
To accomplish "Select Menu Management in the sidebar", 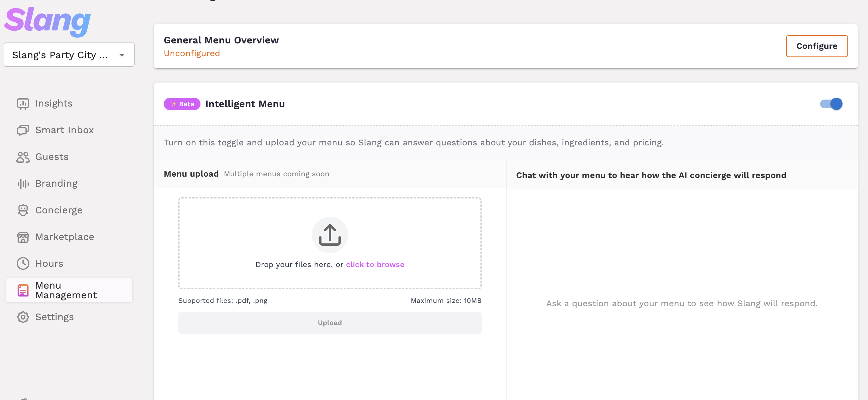I will [x=69, y=290].
